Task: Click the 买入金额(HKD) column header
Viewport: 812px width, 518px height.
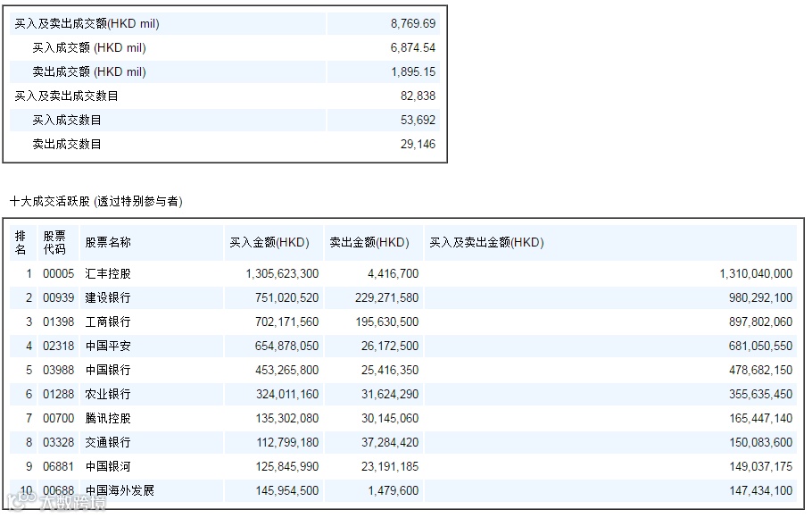Action: click(269, 243)
